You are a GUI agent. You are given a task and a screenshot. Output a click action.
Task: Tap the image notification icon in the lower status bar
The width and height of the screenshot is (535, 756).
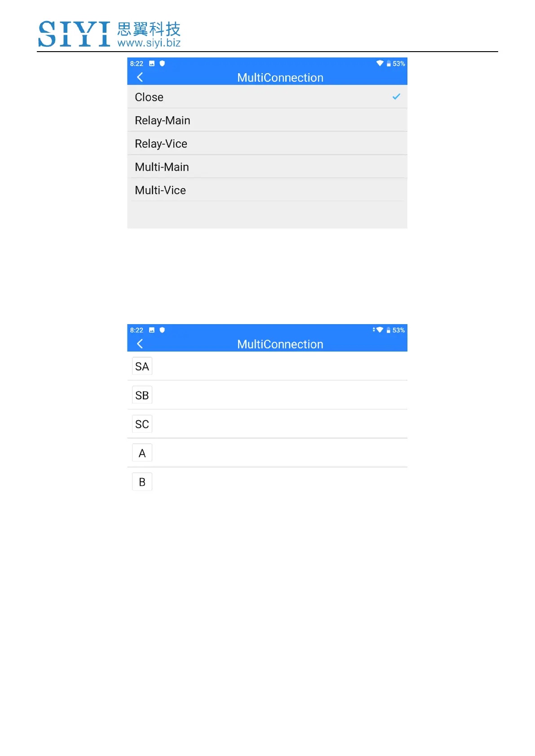point(152,330)
